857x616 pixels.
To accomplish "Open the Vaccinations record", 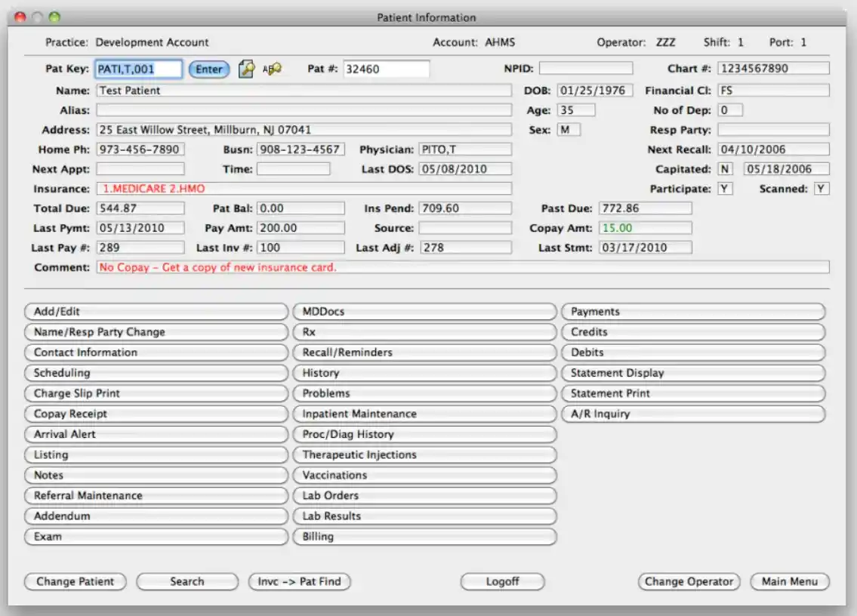I will pos(423,475).
